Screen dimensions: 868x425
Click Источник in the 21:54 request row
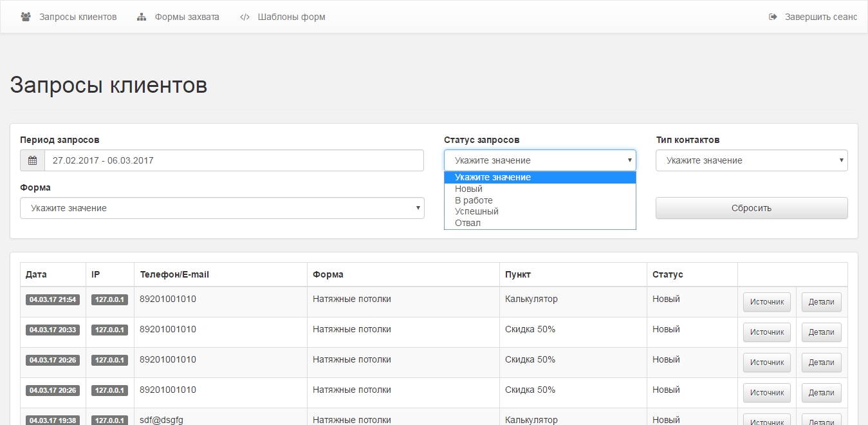coord(766,302)
